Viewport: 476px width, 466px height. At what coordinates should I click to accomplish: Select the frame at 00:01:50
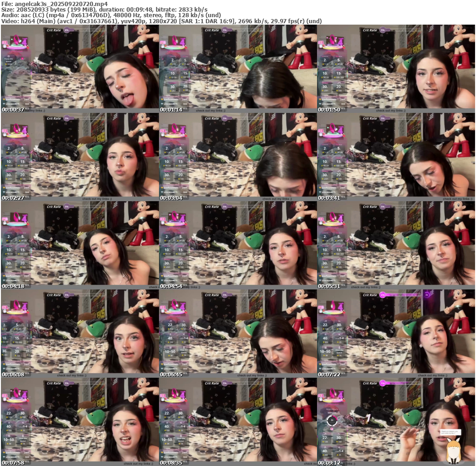click(x=396, y=69)
